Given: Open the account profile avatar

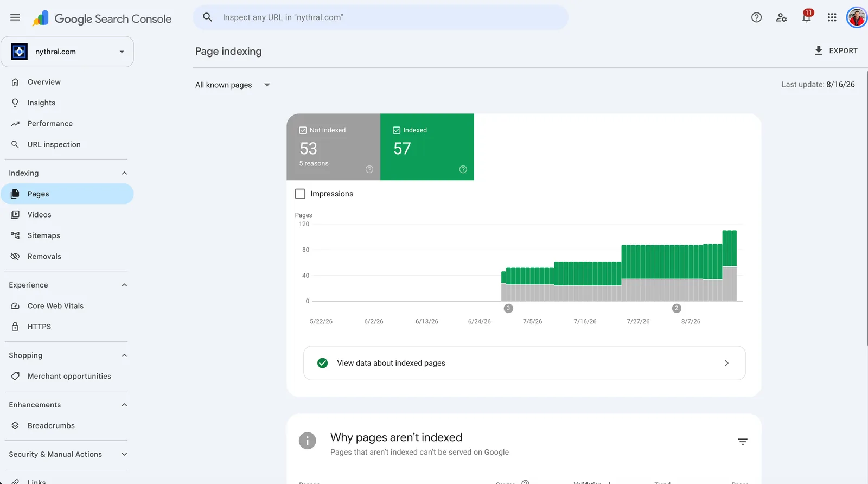Looking at the screenshot, I should [857, 17].
